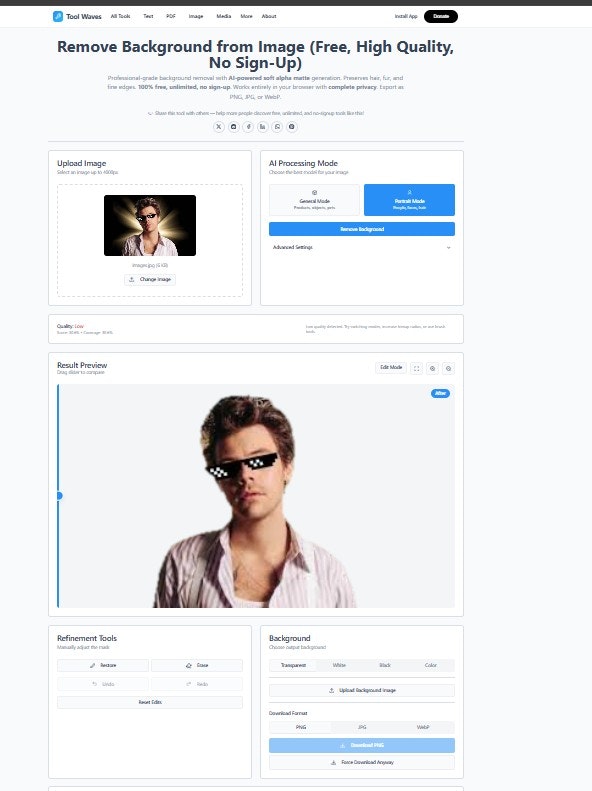Image resolution: width=592 pixels, height=791 pixels.
Task: Click the General Mode target icon
Action: point(315,193)
